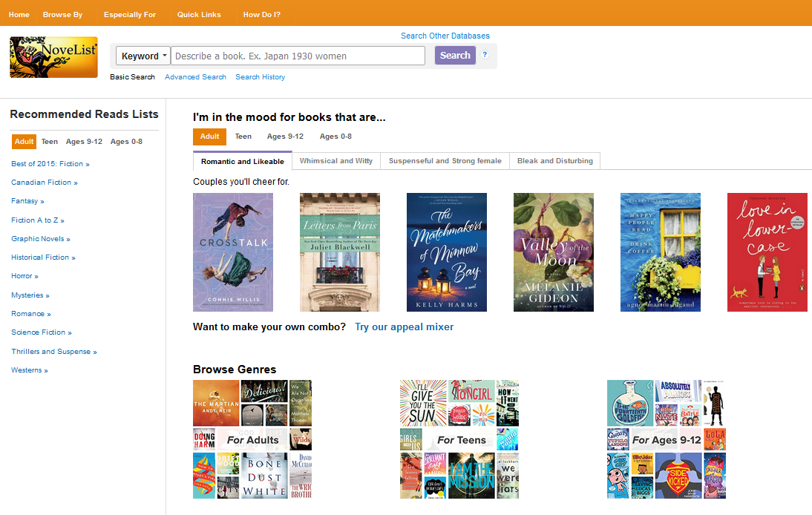Image resolution: width=812 pixels, height=515 pixels.
Task: Click the search help question mark icon
Action: [x=485, y=55]
